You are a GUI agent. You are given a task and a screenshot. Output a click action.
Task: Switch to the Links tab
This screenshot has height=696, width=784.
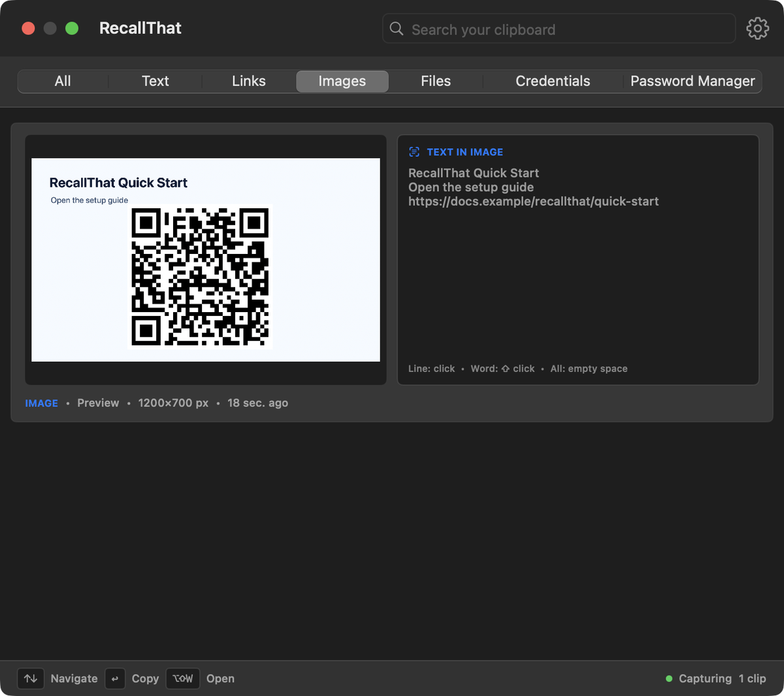[249, 82]
